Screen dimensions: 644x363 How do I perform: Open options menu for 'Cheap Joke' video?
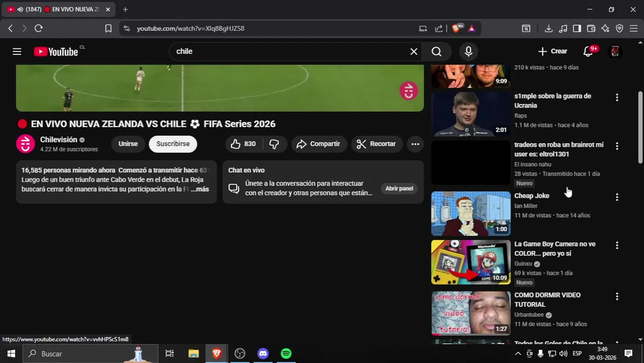pos(617,197)
